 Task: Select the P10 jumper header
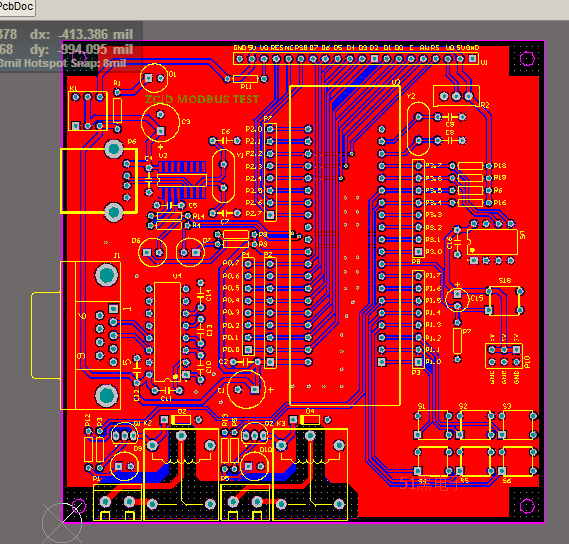click(504, 356)
